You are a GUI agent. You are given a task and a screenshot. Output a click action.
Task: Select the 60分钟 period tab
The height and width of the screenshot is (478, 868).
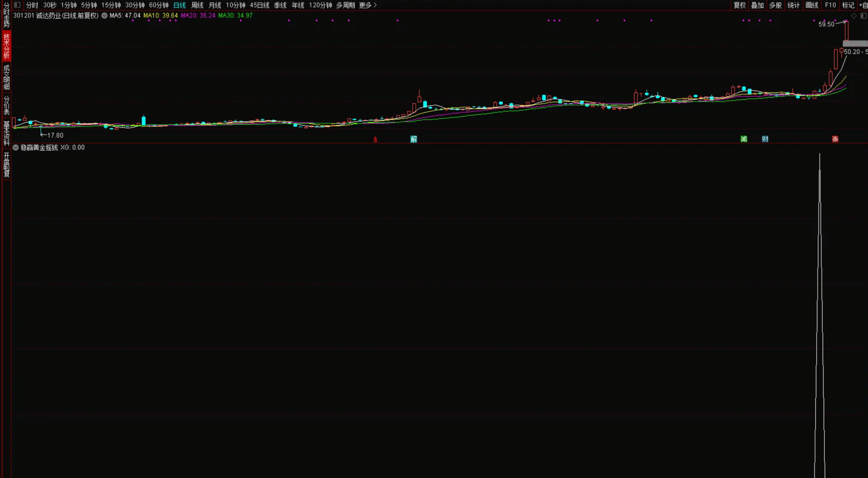pyautogui.click(x=159, y=5)
